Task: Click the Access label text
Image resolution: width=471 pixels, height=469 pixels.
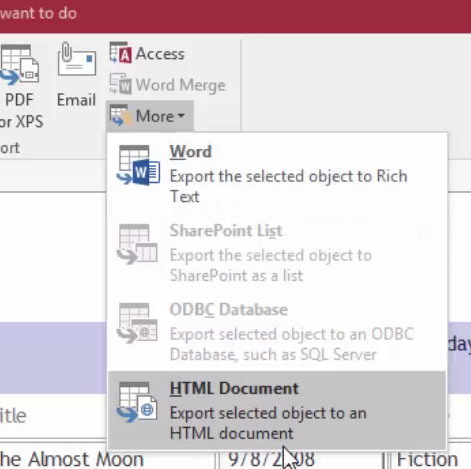Action: click(160, 54)
